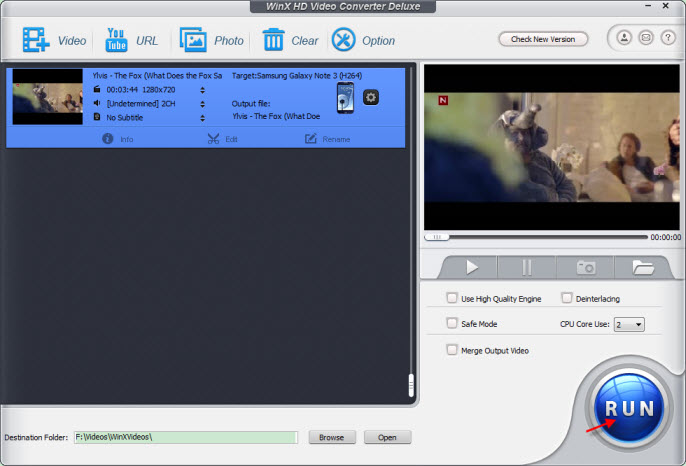The height and width of the screenshot is (466, 686).
Task: Click the preview seek slider handle
Action: coord(437,237)
